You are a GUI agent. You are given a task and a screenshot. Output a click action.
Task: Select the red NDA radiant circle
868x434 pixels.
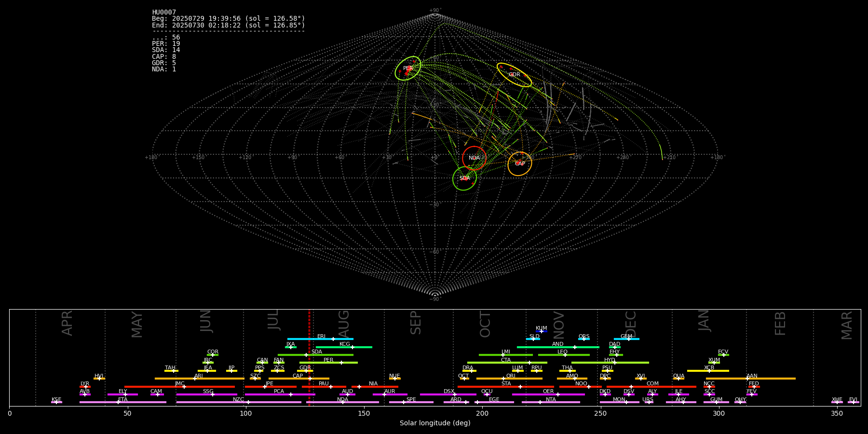click(474, 158)
